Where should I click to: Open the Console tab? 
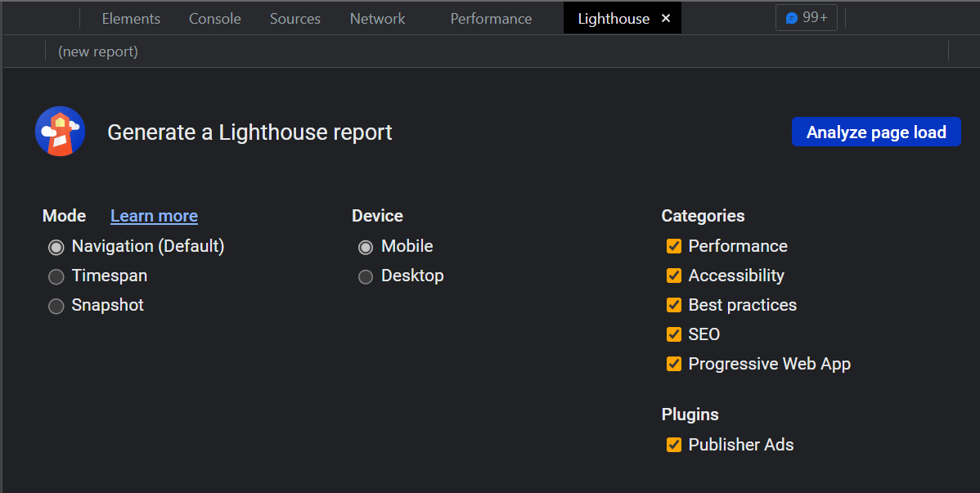tap(214, 18)
